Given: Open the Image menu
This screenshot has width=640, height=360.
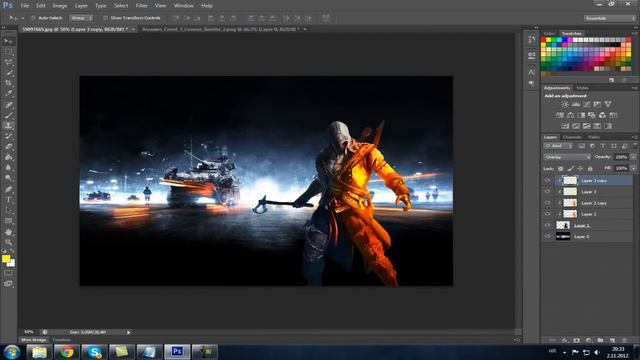Looking at the screenshot, I should [60, 6].
